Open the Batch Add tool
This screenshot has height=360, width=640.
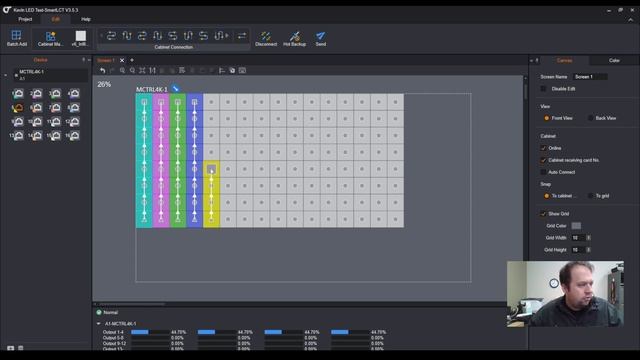[16, 38]
